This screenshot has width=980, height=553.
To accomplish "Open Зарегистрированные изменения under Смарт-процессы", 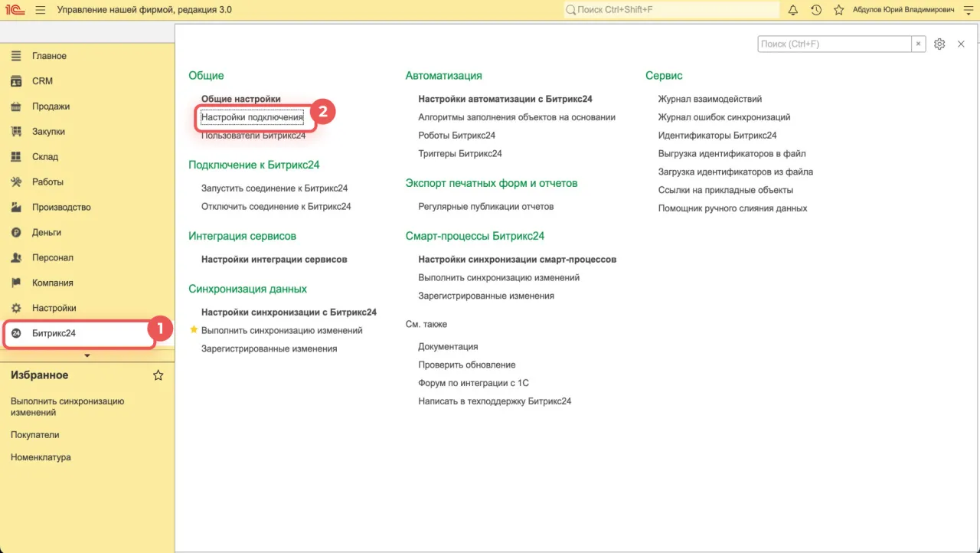I will [486, 296].
